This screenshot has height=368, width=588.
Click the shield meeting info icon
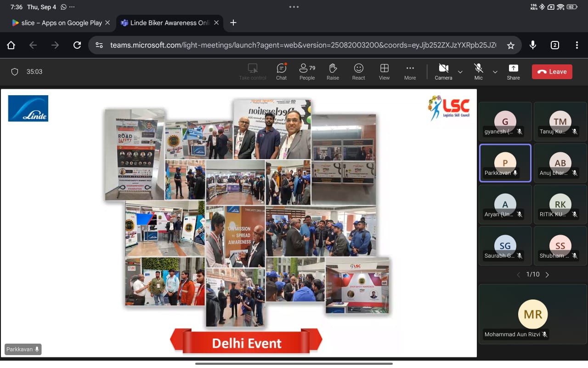point(15,72)
